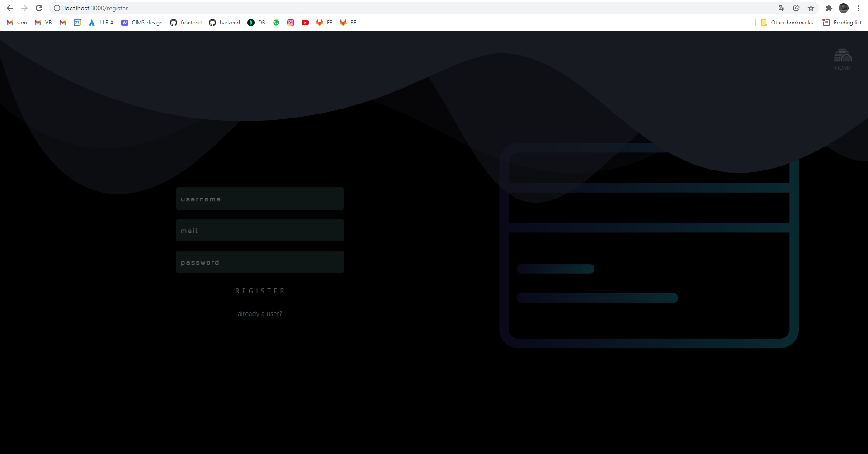
Task: Open the extensions puzzle-piece menu
Action: click(830, 8)
